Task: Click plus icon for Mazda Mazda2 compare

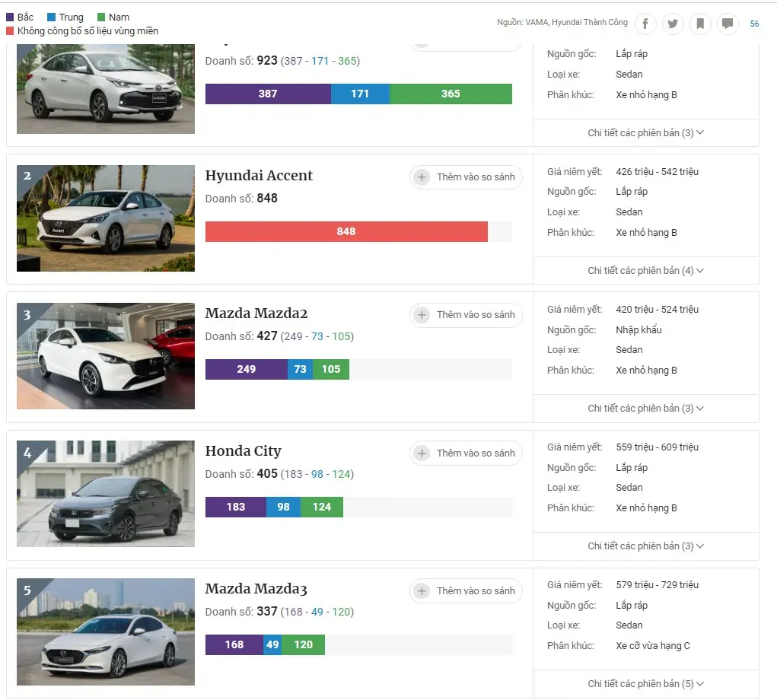Action: [x=422, y=314]
